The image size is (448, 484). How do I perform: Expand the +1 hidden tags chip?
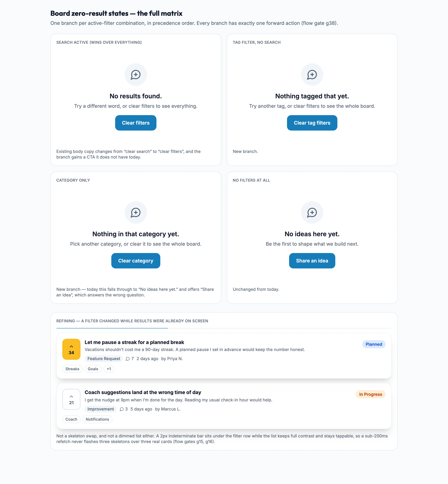(x=109, y=369)
